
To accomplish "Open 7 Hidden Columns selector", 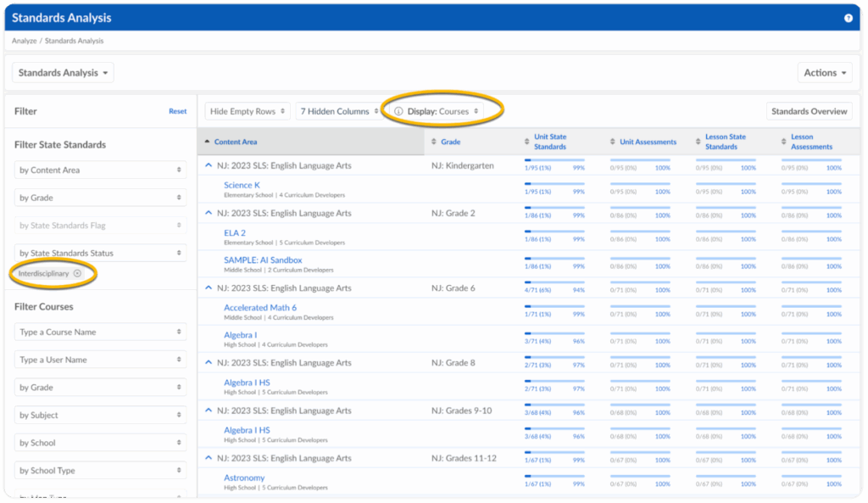I will [x=339, y=111].
